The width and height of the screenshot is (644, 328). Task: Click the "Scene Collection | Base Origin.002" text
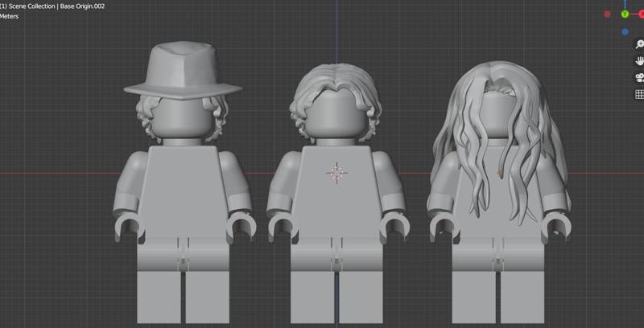[56, 6]
